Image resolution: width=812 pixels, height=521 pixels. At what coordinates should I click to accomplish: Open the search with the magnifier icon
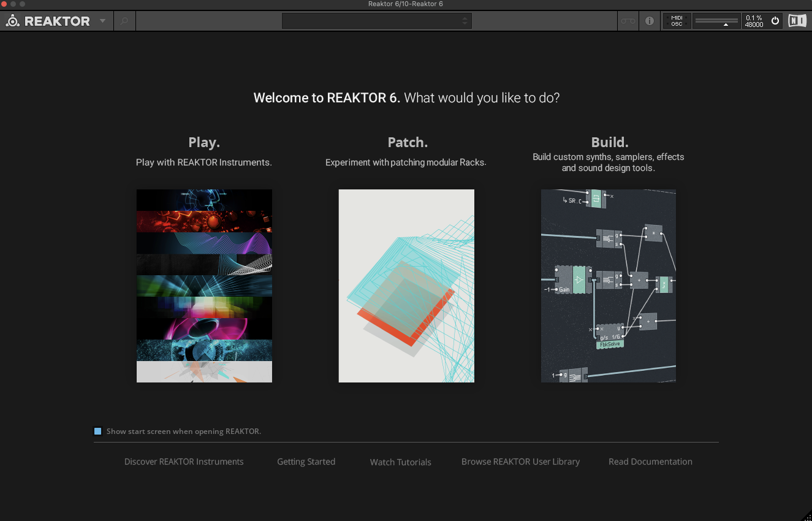124,20
